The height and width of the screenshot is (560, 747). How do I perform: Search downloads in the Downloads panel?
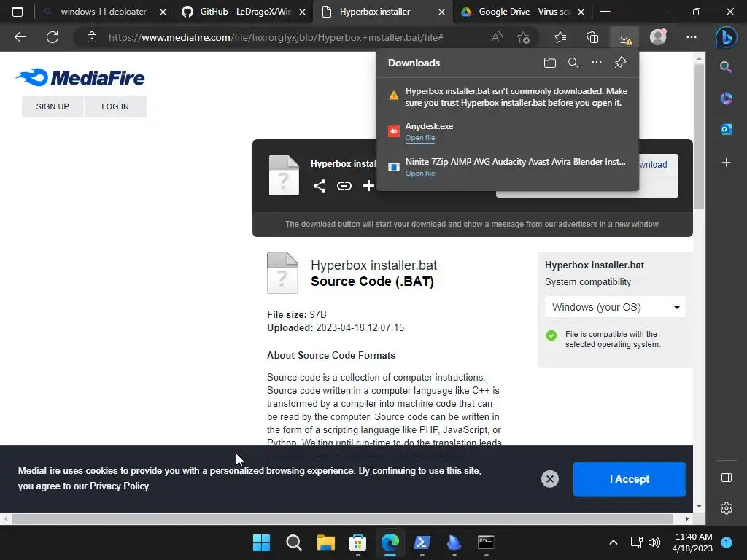tap(573, 63)
